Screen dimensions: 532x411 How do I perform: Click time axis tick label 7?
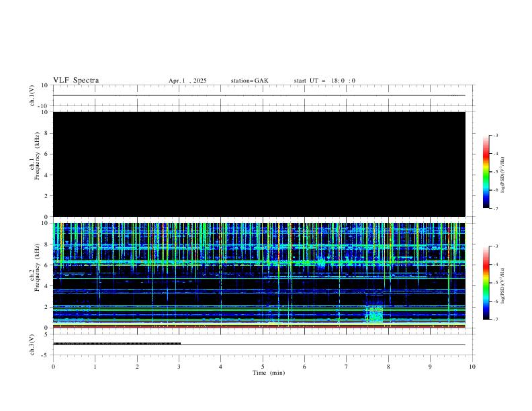[x=347, y=367]
